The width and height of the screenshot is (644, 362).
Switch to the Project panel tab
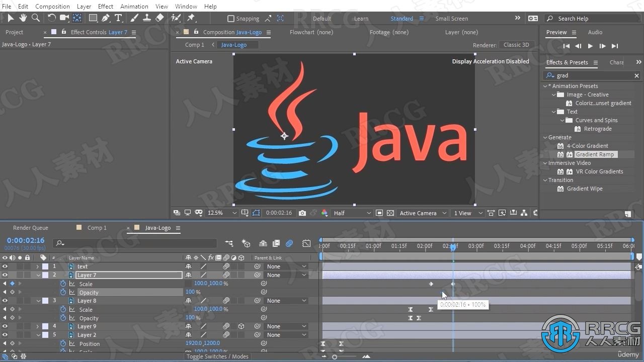point(14,32)
